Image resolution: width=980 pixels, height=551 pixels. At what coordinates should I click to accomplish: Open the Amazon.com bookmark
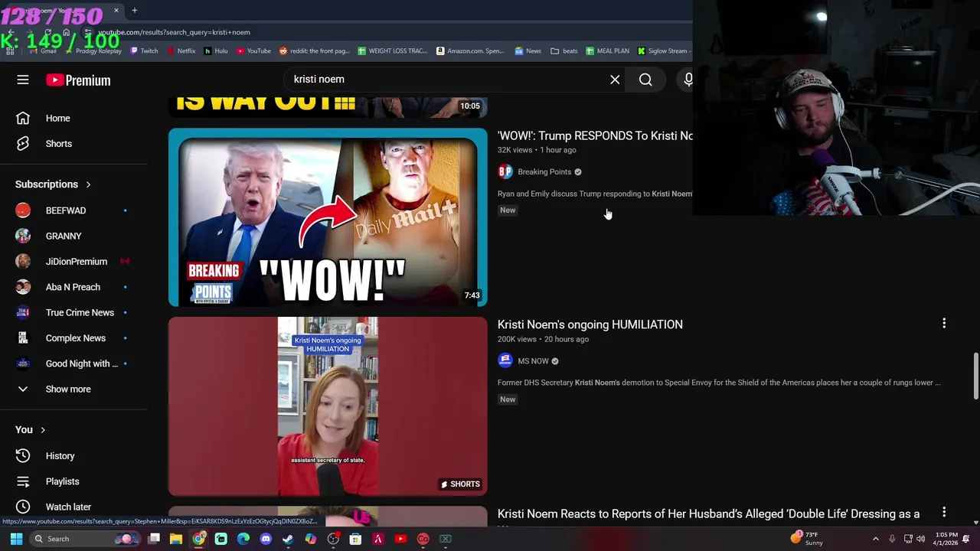(x=470, y=51)
